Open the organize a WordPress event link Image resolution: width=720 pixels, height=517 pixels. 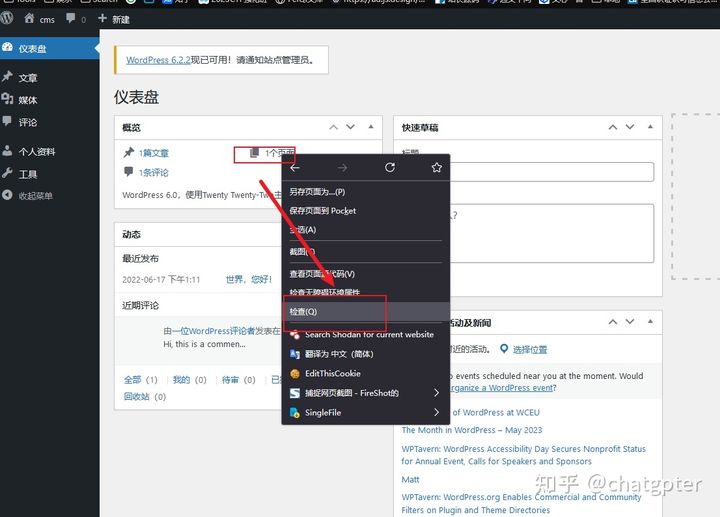[501, 388]
